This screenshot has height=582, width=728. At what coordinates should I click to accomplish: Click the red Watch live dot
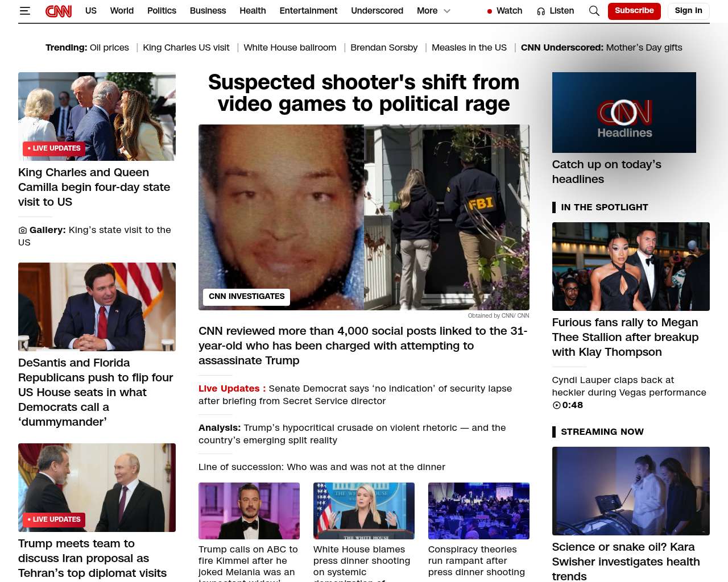click(490, 11)
